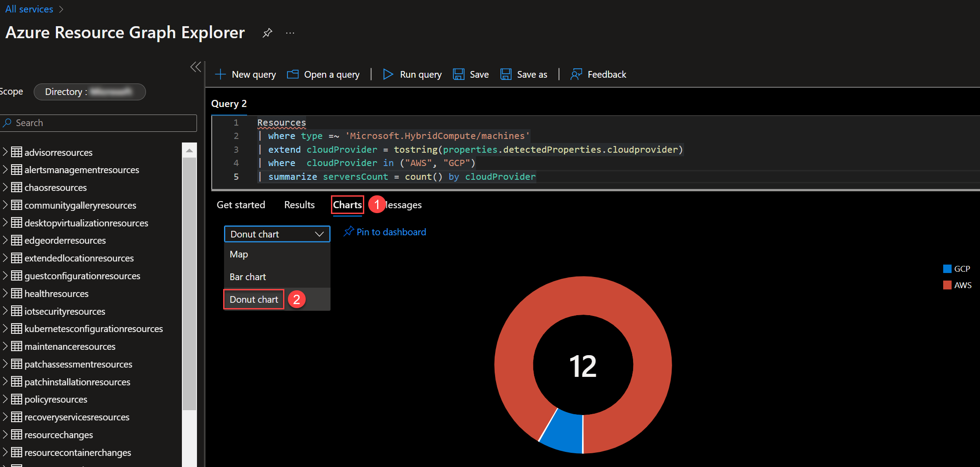This screenshot has width=980, height=467.
Task: Click the pin icon beside Pin to dashboard
Action: pos(349,231)
